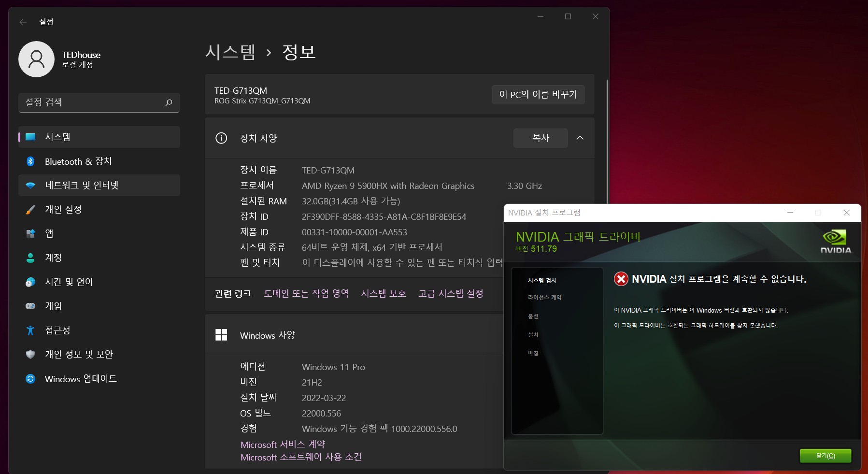Minimize the NVIDIA installer window
The image size is (868, 474).
point(790,213)
